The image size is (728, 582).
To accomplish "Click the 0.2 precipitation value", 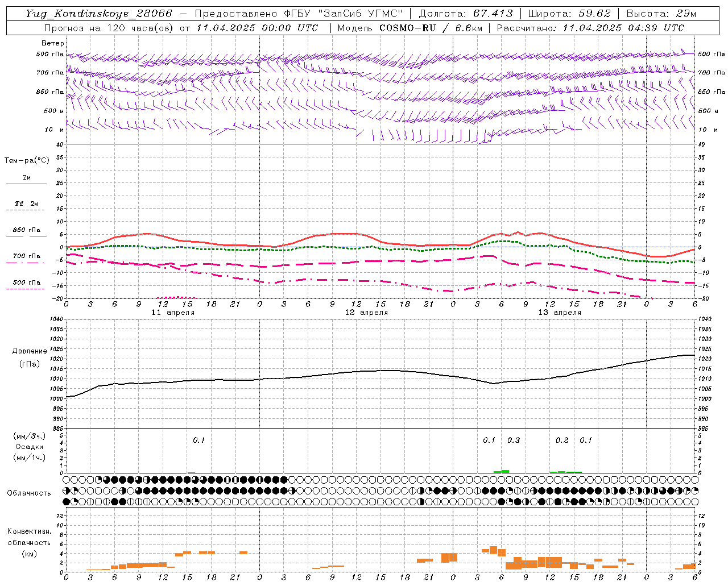I will coord(562,440).
